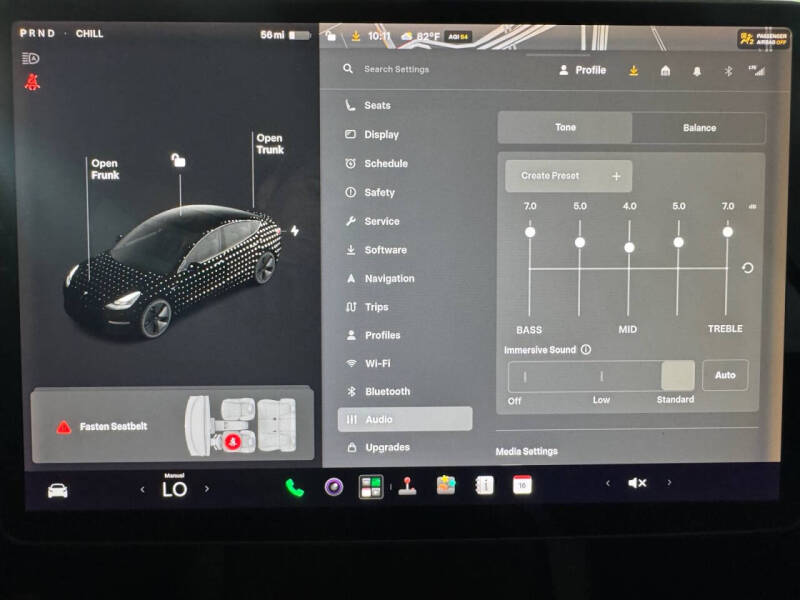Image resolution: width=800 pixels, height=600 pixels.
Task: Click the Create Preset button
Action: coord(568,176)
